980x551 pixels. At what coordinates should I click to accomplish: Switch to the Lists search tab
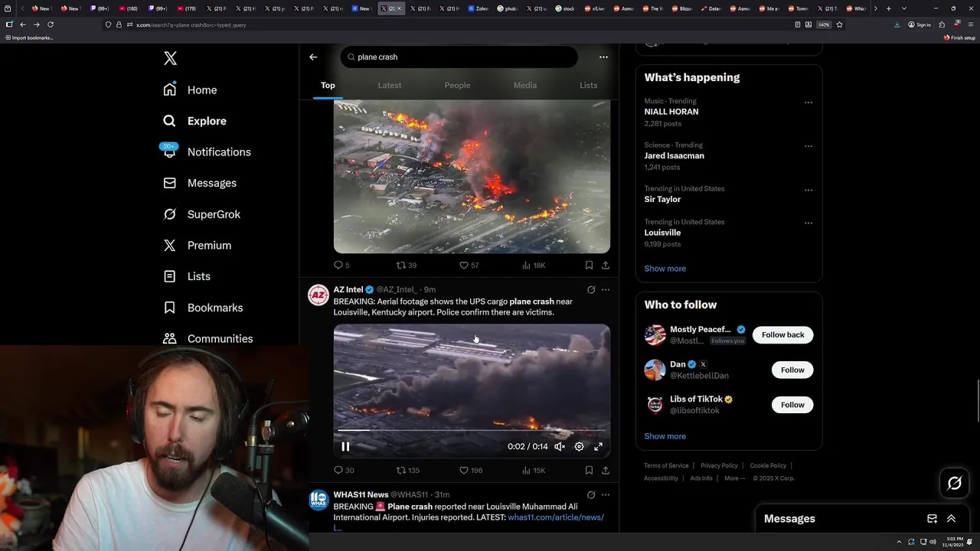[x=588, y=85]
